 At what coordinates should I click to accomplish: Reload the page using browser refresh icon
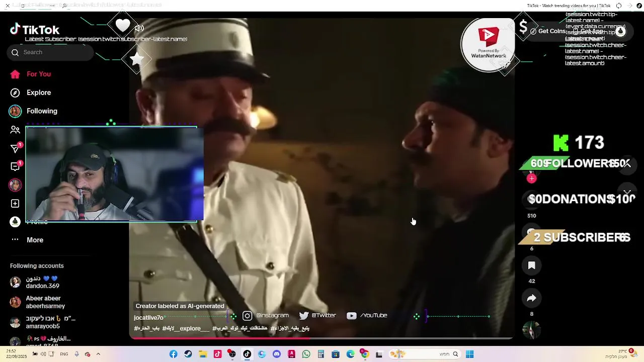tap(619, 6)
